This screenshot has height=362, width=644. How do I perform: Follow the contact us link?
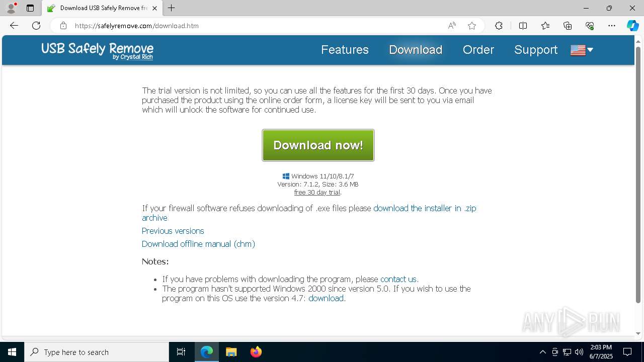tap(398, 279)
